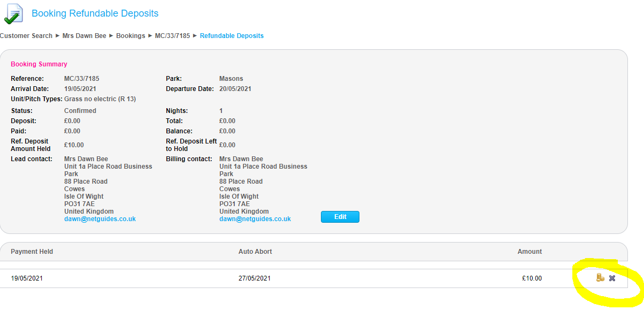Click the Auto Abort column header
Viewport: 644px width, 310px height.
point(255,252)
